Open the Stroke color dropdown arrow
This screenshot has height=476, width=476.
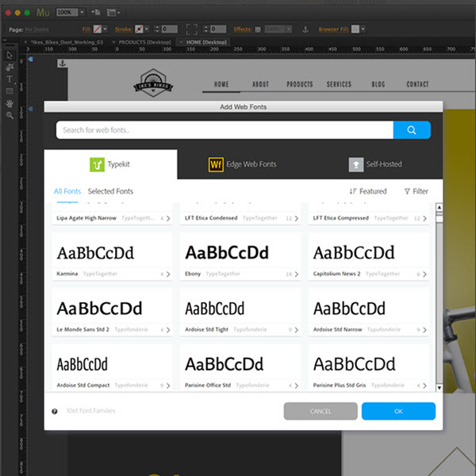(147, 29)
